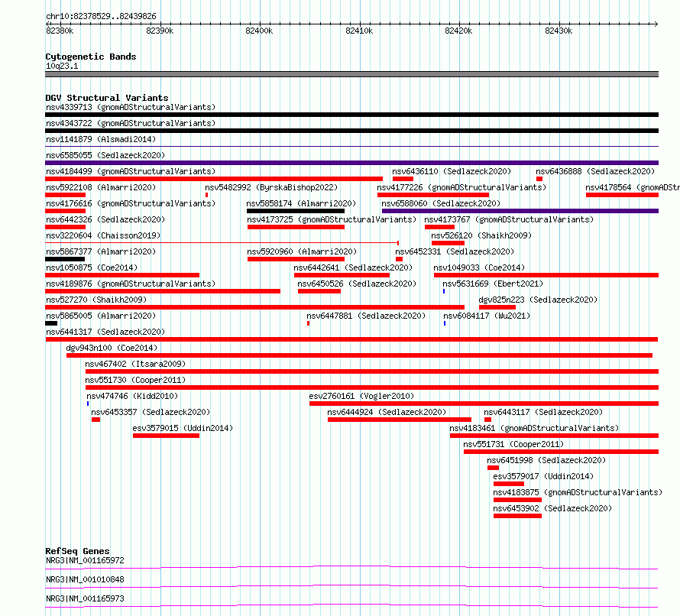Viewport: 680px width, 616px height.
Task: Open dgv825n223 (Sedlazeck2020) label
Action: [538, 300]
